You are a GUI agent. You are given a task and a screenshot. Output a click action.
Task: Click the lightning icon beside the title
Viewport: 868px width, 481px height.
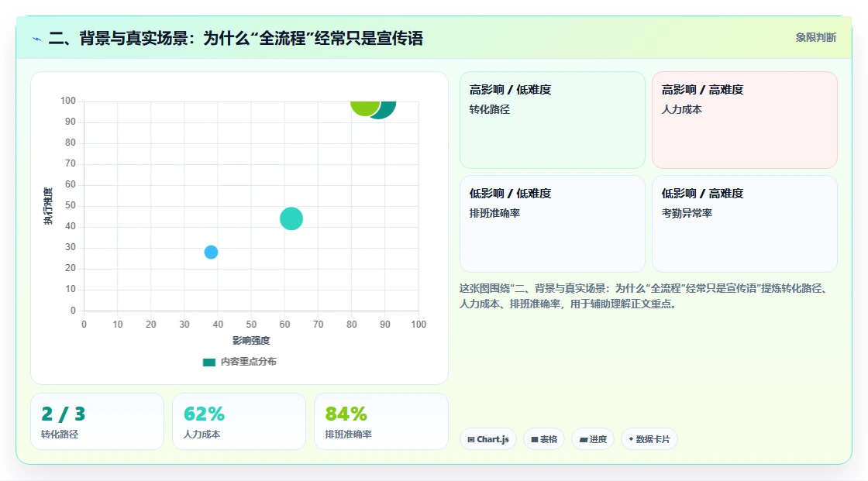click(x=37, y=39)
